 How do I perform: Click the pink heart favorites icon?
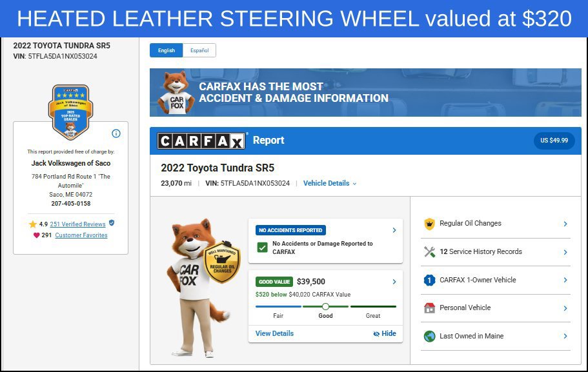pyautogui.click(x=36, y=235)
